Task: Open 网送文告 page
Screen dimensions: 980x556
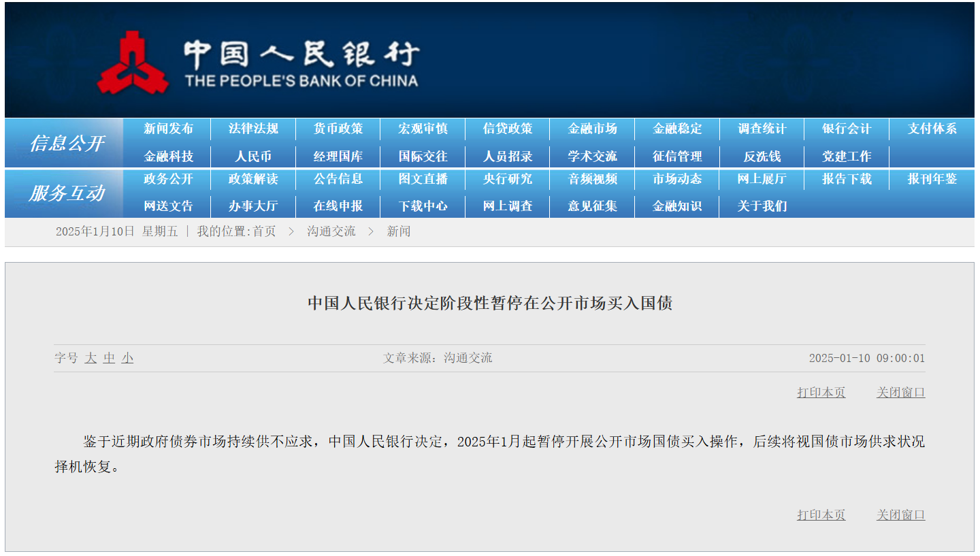Action: click(168, 206)
